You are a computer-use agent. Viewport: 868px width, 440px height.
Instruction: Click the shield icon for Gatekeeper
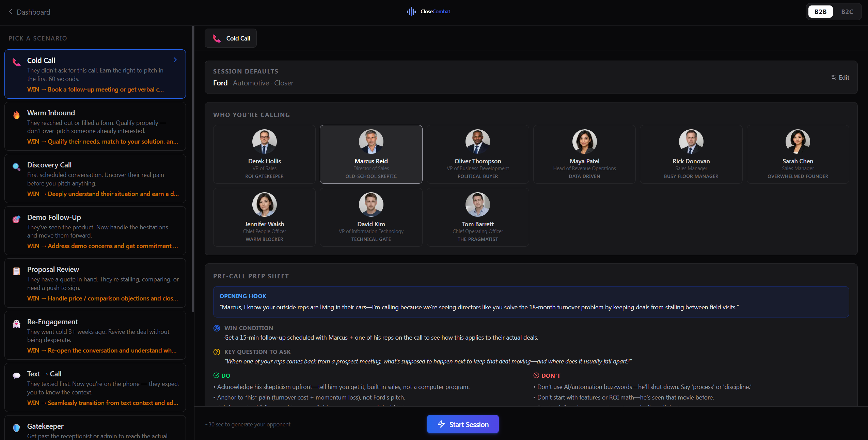[16, 428]
